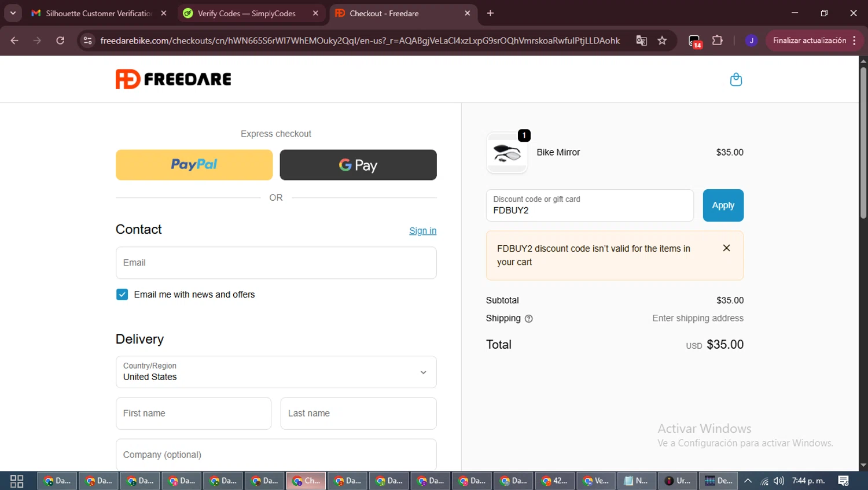Viewport: 868px width, 490px height.
Task: Show hidden system tray icons chevron
Action: pos(748,481)
